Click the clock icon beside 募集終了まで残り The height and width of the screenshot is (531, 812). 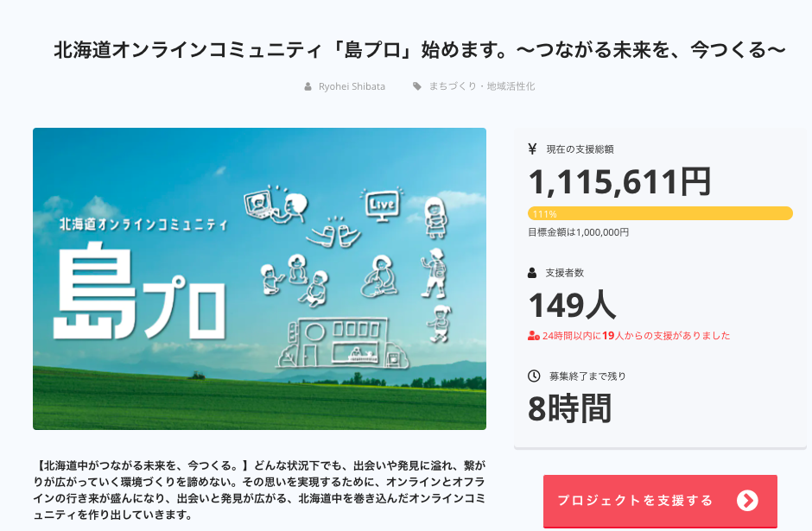click(533, 376)
